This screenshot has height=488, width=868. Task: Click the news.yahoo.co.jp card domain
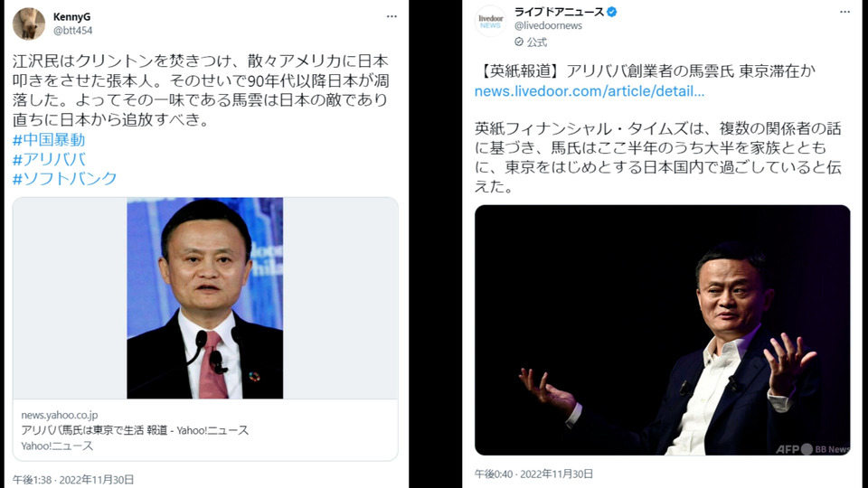[x=60, y=415]
